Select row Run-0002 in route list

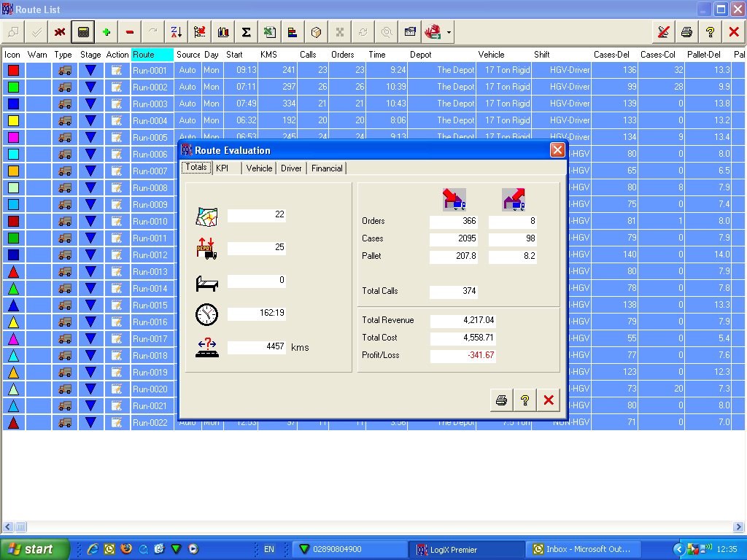pyautogui.click(x=373, y=87)
